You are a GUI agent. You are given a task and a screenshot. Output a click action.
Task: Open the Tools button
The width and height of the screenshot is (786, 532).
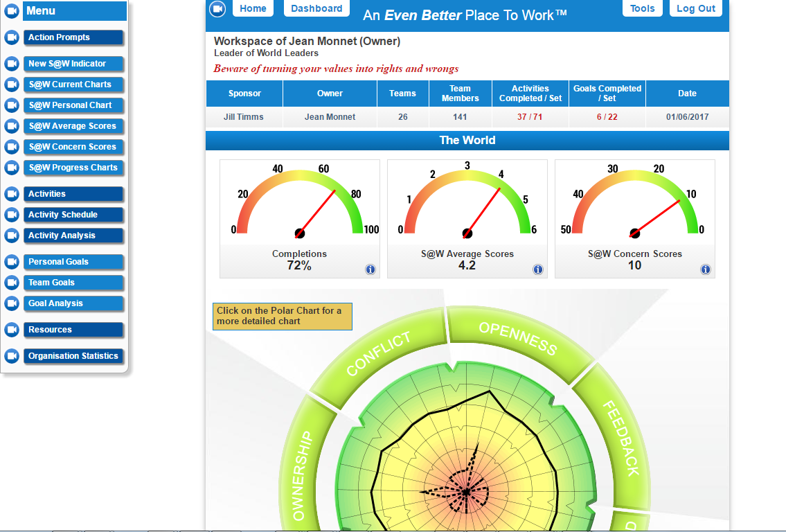(643, 8)
